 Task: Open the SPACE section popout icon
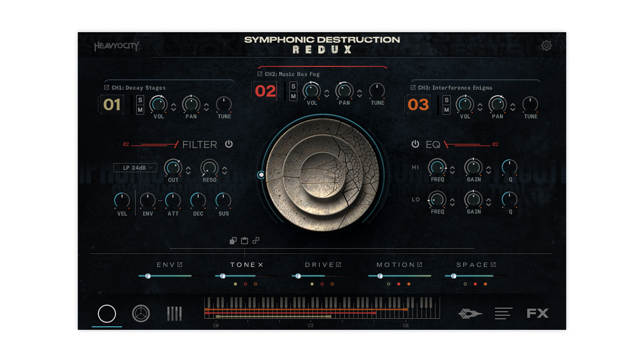tap(493, 264)
